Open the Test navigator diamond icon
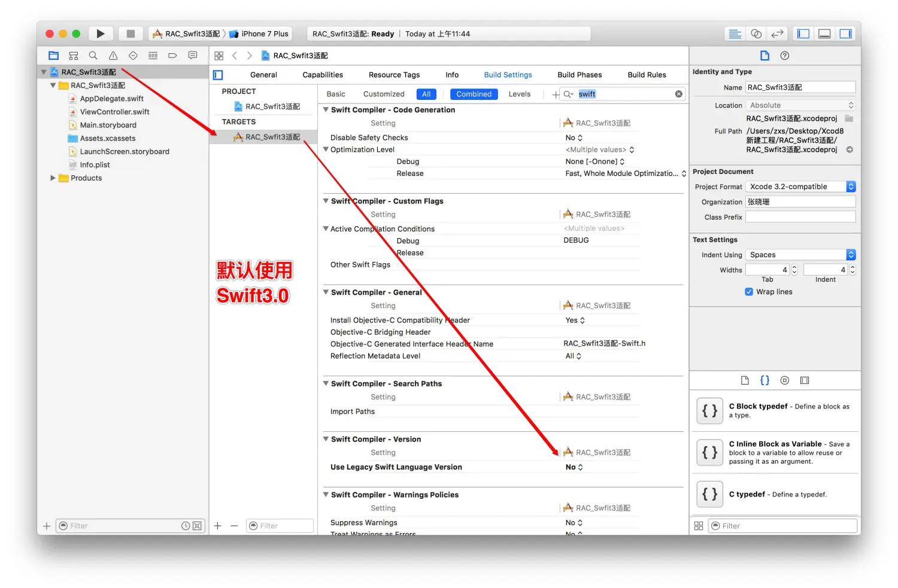The height and width of the screenshot is (588, 898). (133, 56)
